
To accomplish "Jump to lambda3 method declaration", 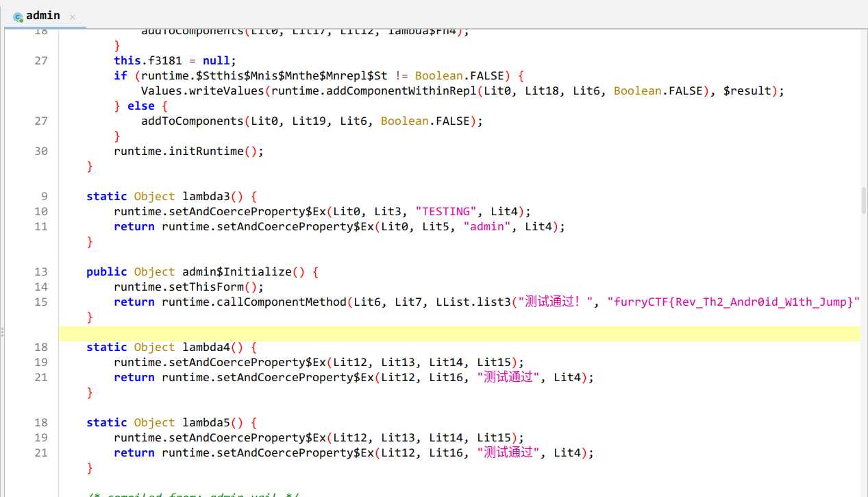I will tap(206, 197).
